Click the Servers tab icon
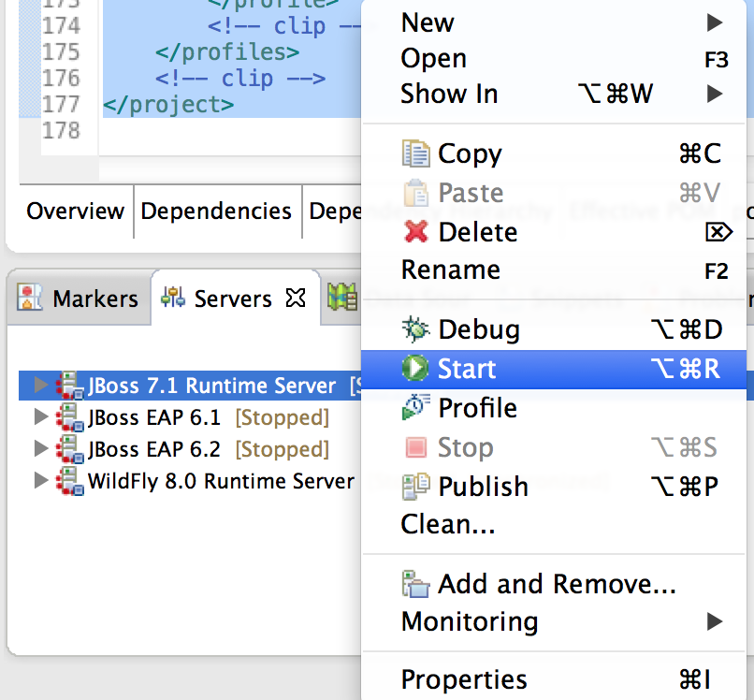754x700 pixels. click(173, 297)
